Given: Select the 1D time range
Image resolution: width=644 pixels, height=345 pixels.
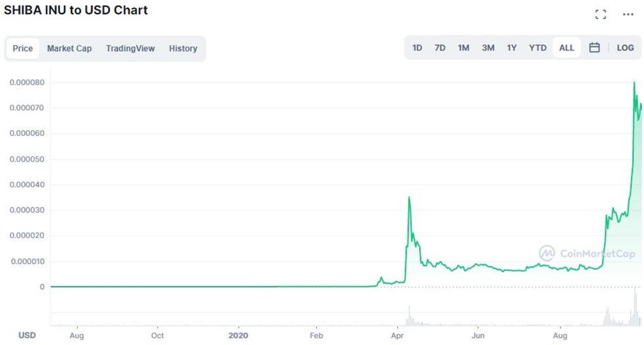Looking at the screenshot, I should click(x=417, y=47).
